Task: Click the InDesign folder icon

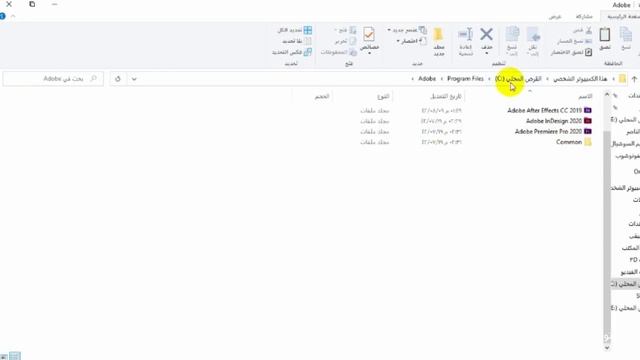Action: point(587,121)
